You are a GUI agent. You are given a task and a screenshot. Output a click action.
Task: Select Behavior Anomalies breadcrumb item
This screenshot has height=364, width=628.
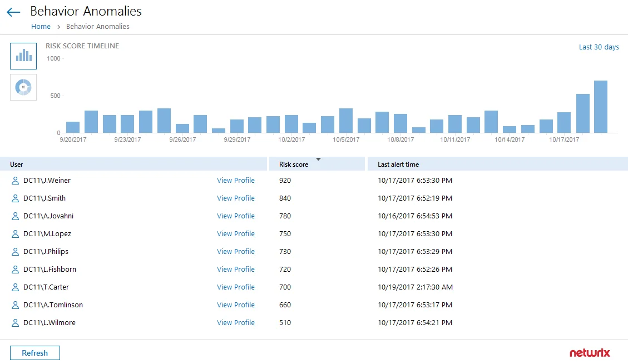pyautogui.click(x=98, y=27)
